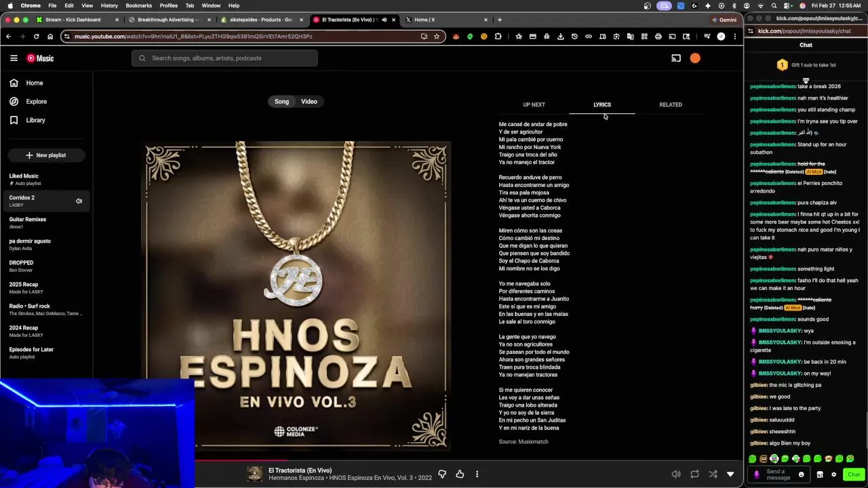Open the new tab plus button
The height and width of the screenshot is (488, 868).
500,20
